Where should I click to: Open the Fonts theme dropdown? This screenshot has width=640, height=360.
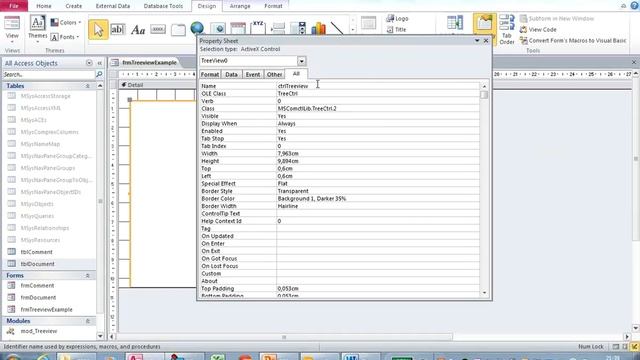[x=65, y=37]
